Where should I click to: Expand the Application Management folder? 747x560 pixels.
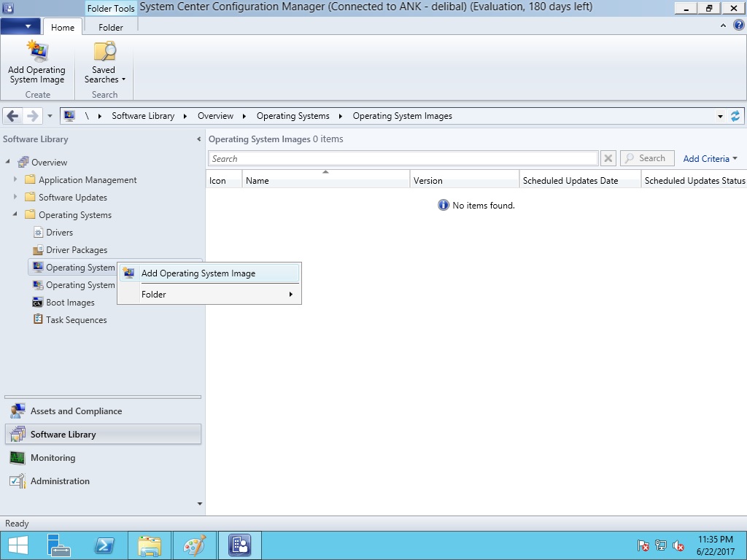coord(15,180)
